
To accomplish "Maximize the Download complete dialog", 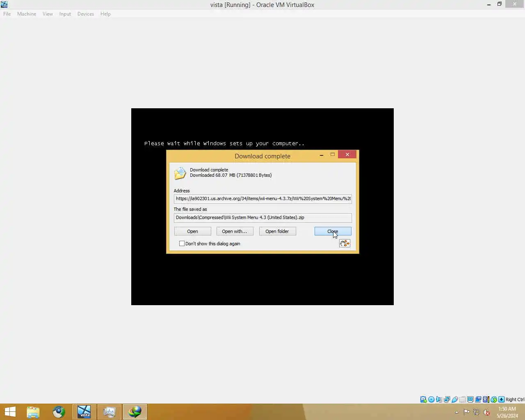I will [x=333, y=155].
